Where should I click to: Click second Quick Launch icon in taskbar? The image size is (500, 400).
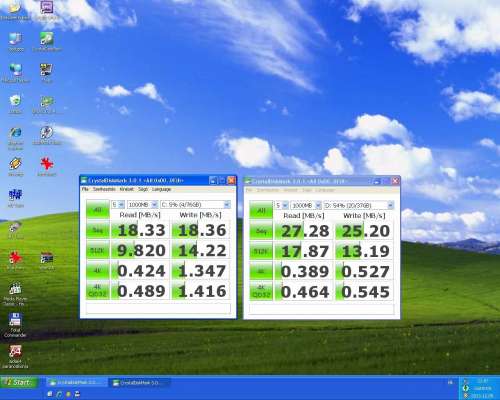tap(59, 394)
